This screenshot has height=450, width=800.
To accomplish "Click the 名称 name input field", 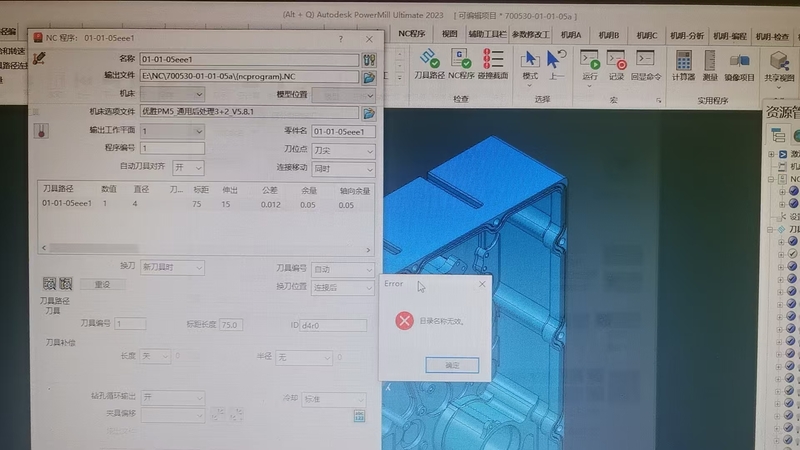I will coord(249,59).
